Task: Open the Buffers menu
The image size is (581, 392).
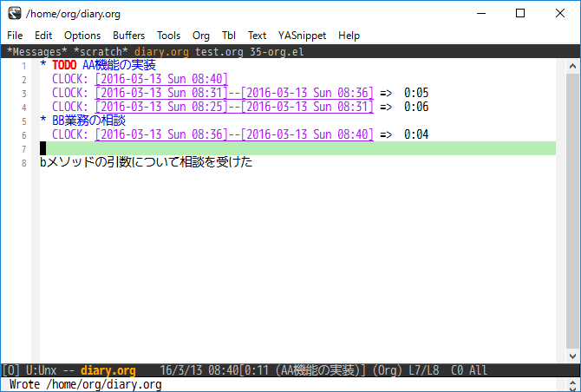Action: 128,36
